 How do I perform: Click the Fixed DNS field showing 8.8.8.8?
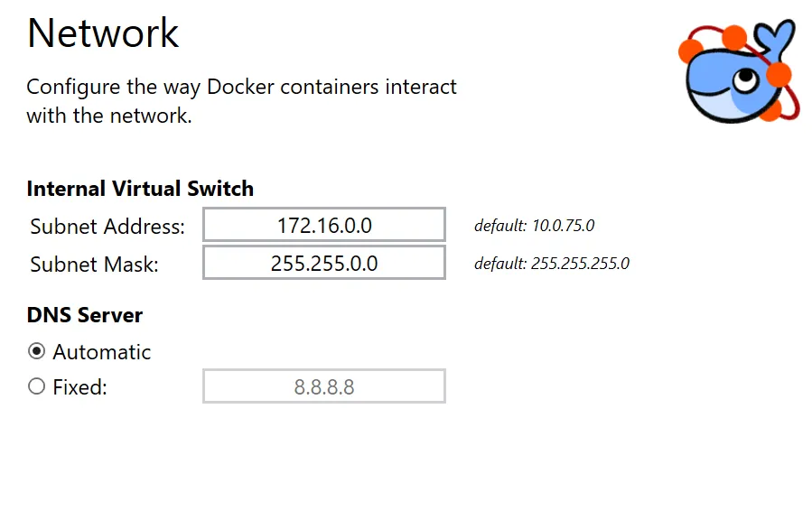click(324, 387)
